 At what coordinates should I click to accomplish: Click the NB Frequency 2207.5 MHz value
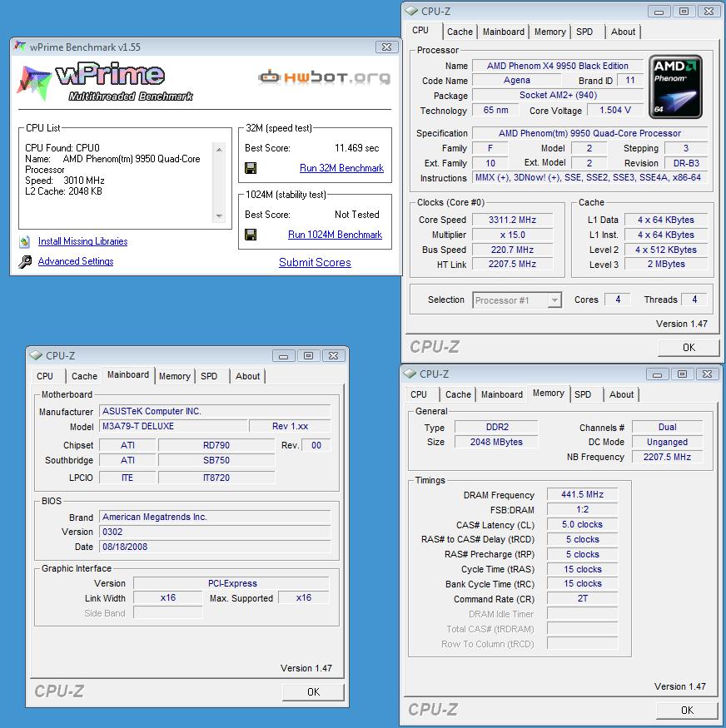point(667,457)
